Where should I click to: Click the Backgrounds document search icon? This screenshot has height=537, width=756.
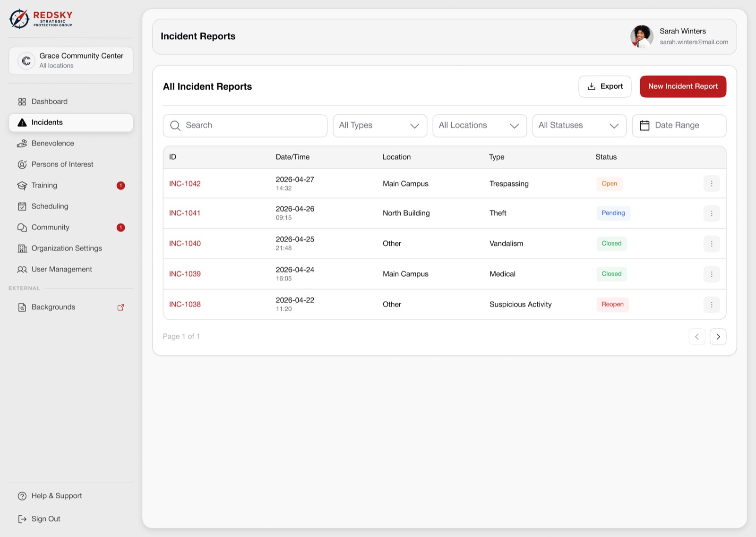[x=22, y=307]
